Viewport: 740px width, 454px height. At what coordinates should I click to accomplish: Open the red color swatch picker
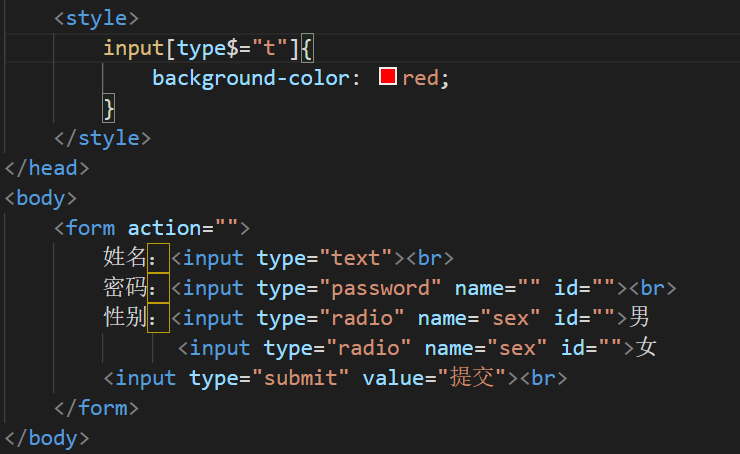(x=387, y=76)
